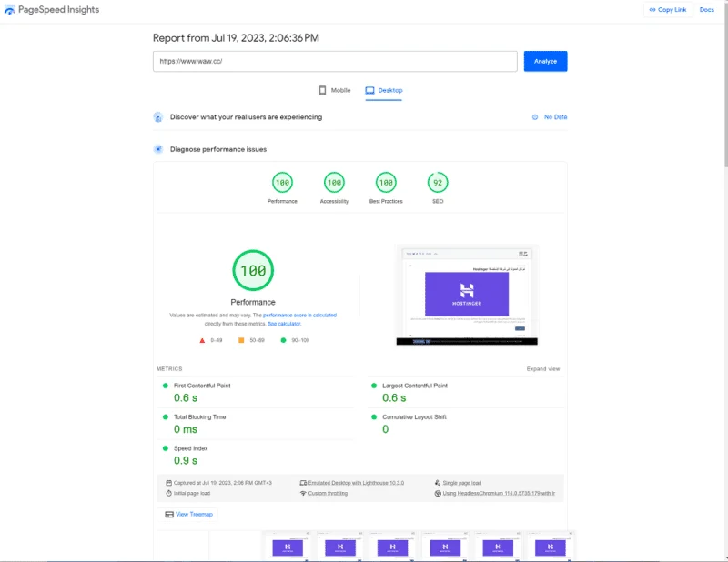The width and height of the screenshot is (728, 562).
Task: Click the URL input field
Action: 336,61
